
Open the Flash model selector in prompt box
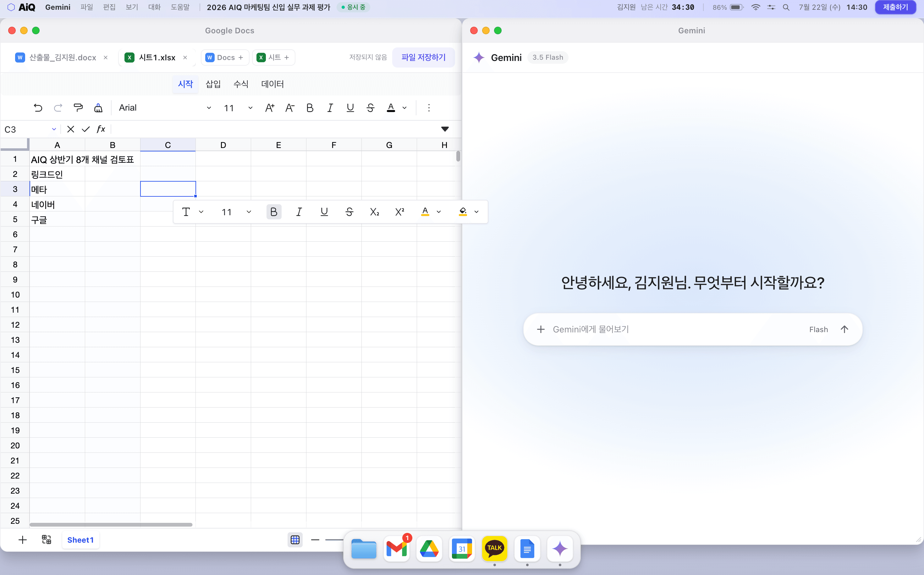tap(818, 329)
